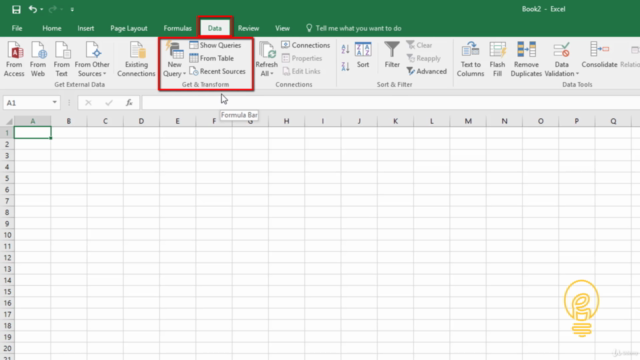The image size is (640, 360).
Task: Toggle the Filter funnel
Action: click(x=392, y=55)
